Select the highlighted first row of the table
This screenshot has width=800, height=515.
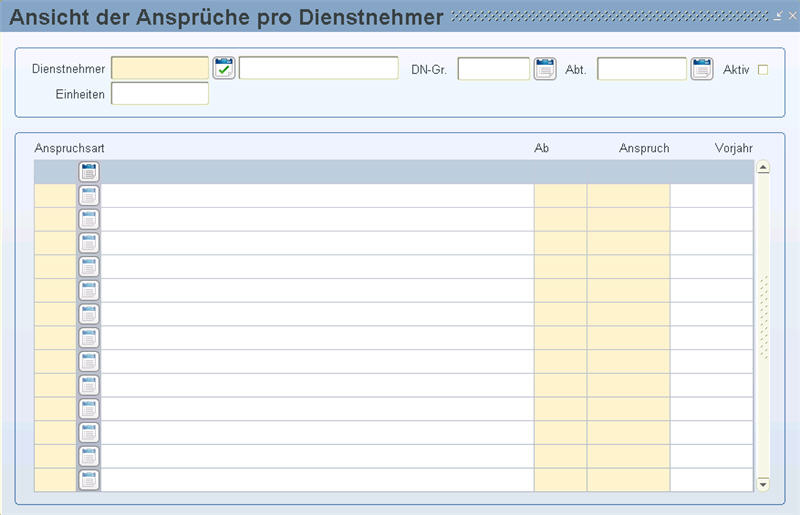coord(394,172)
